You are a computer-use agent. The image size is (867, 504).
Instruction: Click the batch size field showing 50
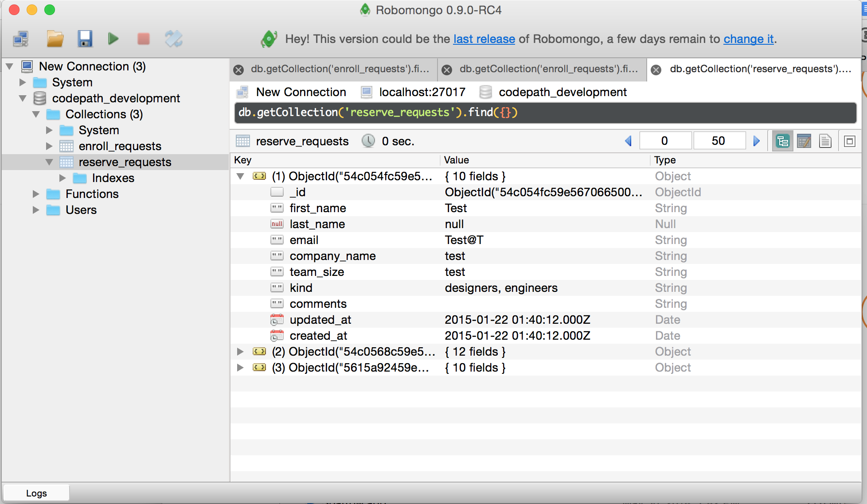718,141
